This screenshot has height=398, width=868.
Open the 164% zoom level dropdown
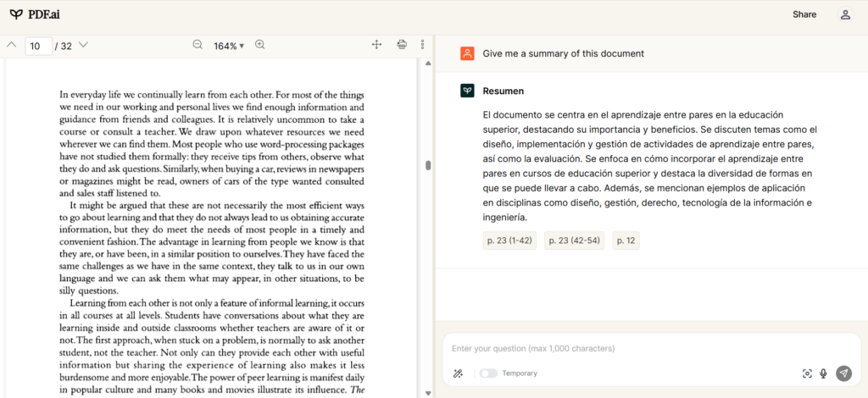[228, 46]
